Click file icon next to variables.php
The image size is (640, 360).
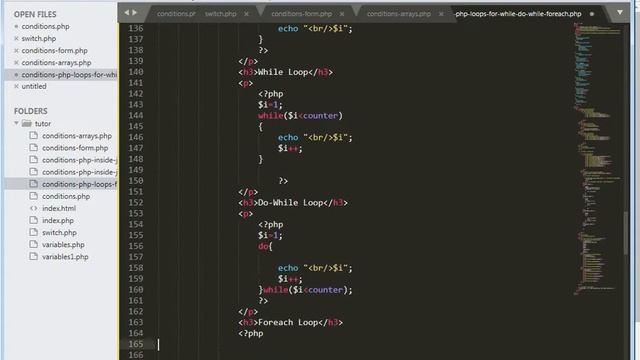tap(33, 244)
